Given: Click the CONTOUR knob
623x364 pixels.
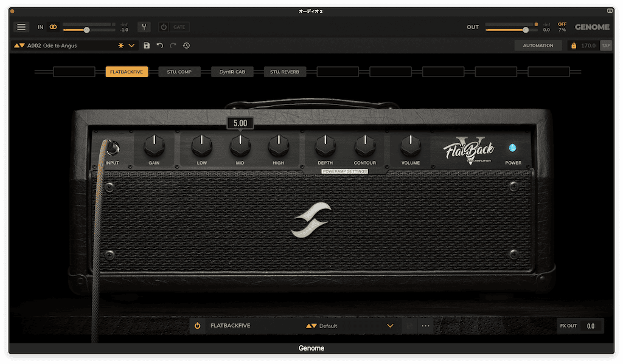Looking at the screenshot, I should click(x=365, y=145).
